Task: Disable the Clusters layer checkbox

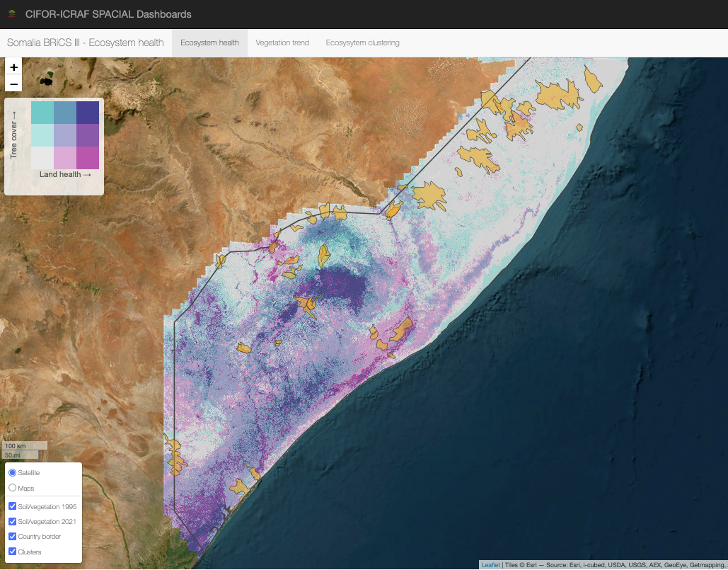Action: click(x=13, y=552)
